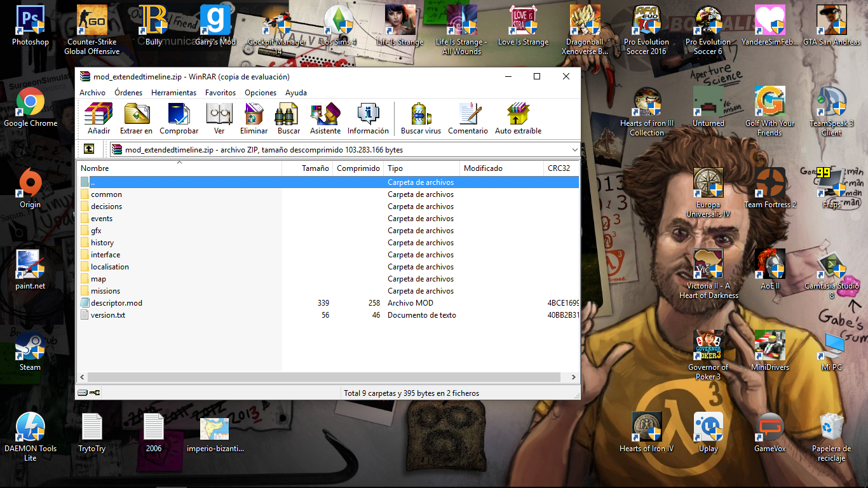Select the map folder row
The height and width of the screenshot is (488, 868).
pyautogui.click(x=329, y=279)
